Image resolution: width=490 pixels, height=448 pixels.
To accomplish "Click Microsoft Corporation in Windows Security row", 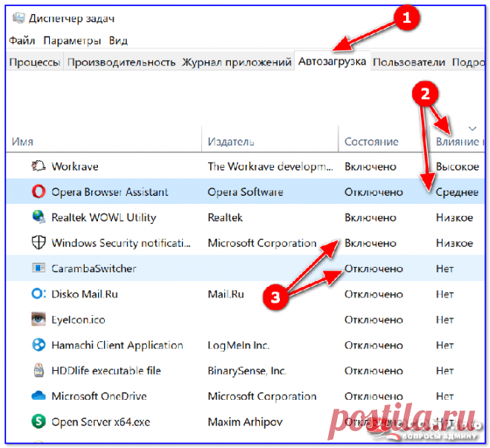I will click(262, 243).
